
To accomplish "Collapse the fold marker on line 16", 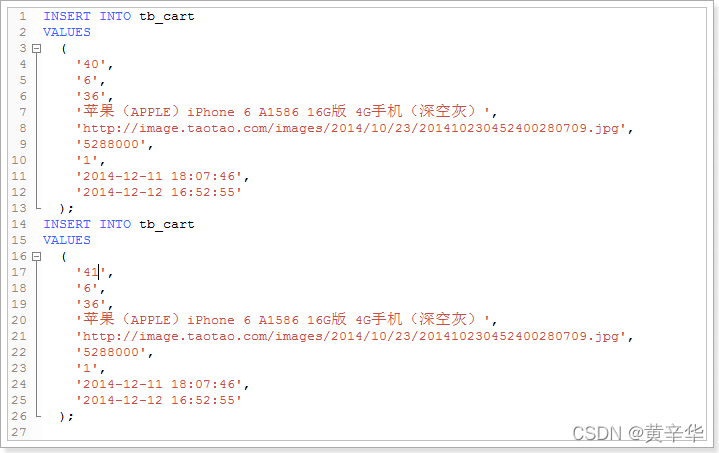I will [37, 257].
